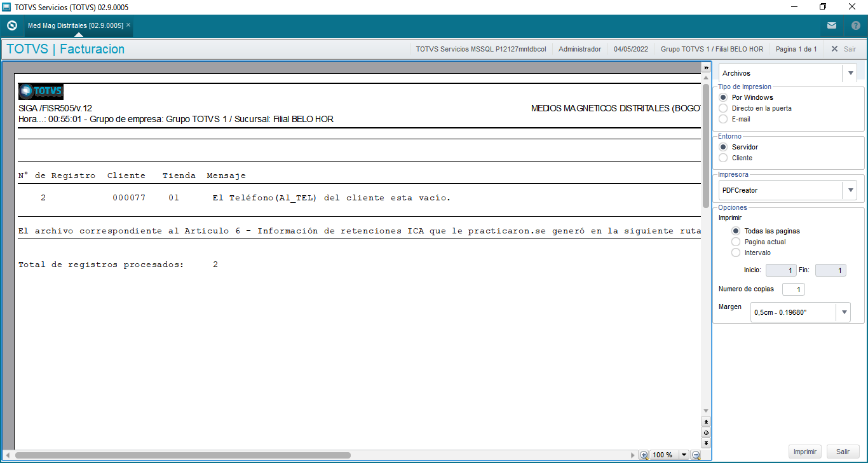Choose the Cliente environment

pos(723,158)
